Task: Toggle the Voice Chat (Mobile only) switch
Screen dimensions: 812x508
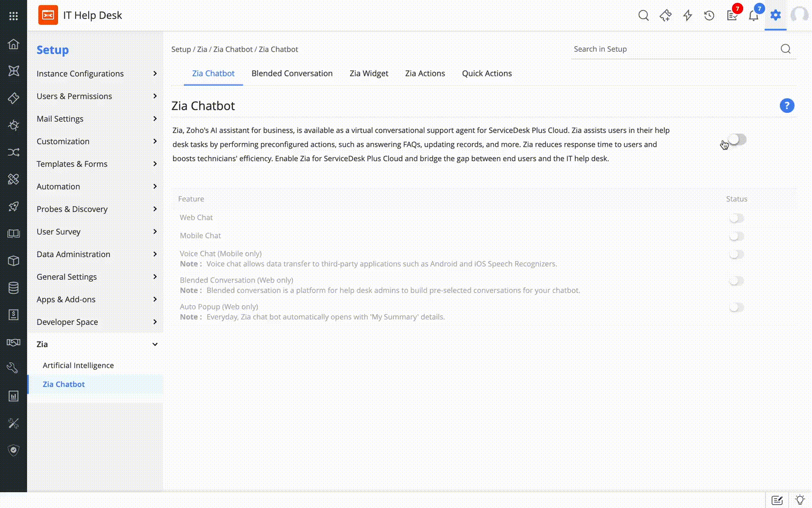Action: tap(736, 254)
